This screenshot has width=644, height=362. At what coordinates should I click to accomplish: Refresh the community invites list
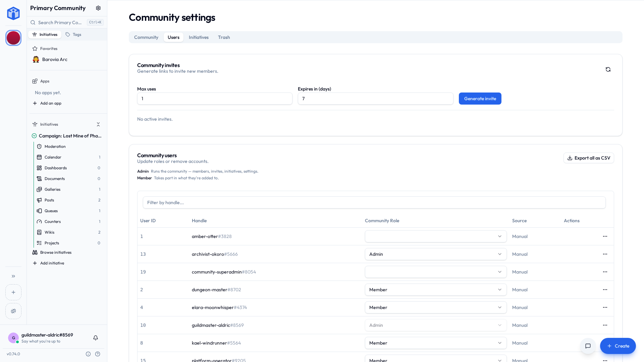point(608,69)
